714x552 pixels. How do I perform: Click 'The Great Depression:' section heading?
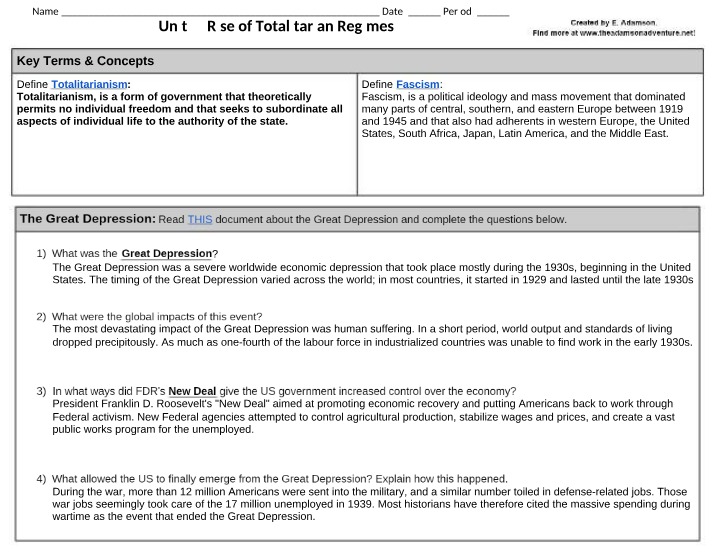click(87, 219)
